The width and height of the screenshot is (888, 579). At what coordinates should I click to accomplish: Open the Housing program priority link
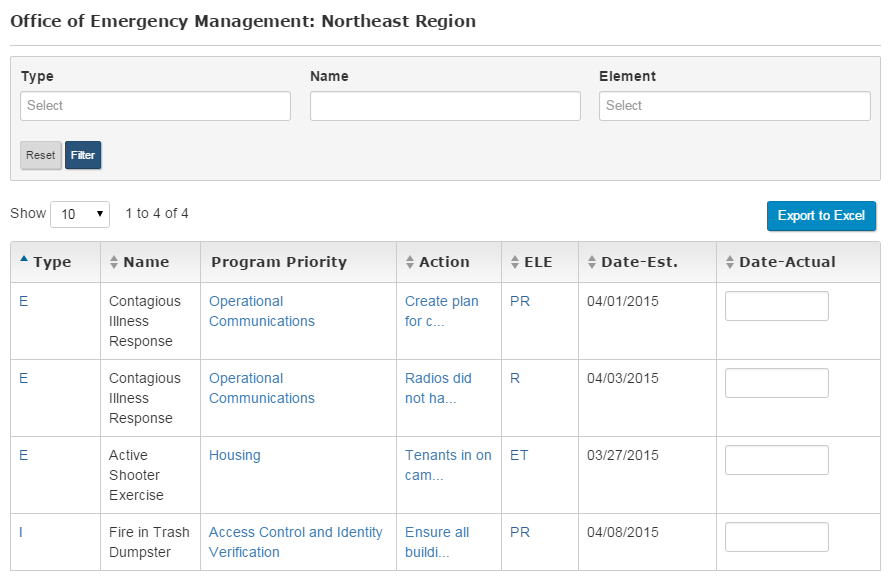234,455
